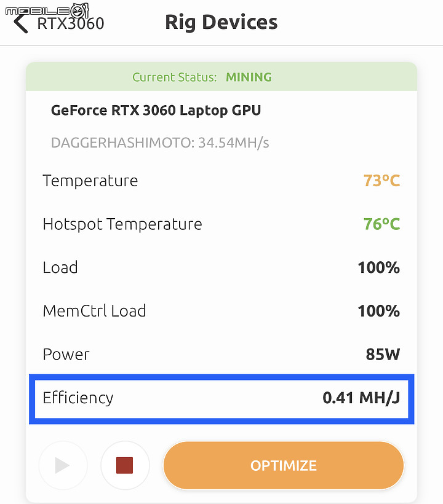The height and width of the screenshot is (504, 443).
Task: Select the MemCtrl Load row
Action: (221, 311)
